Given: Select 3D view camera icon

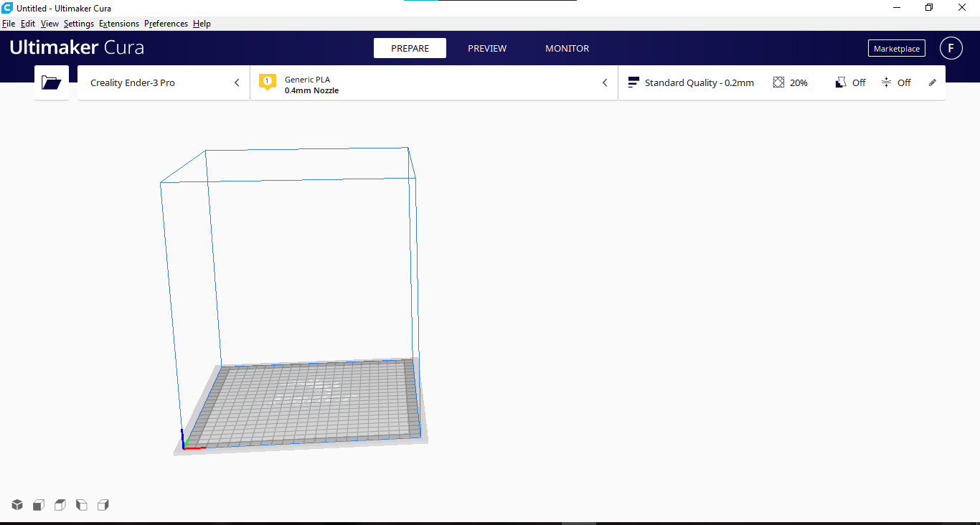Looking at the screenshot, I should point(17,505).
